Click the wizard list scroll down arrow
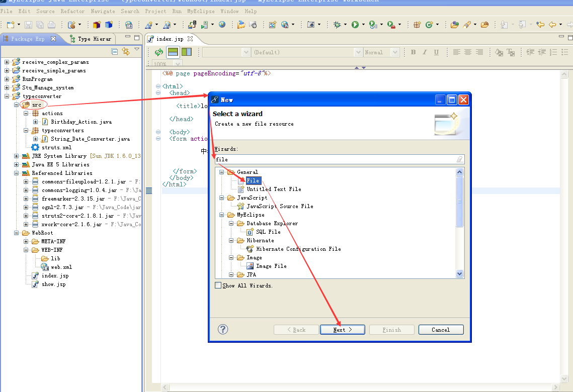573x392 pixels. coord(459,274)
